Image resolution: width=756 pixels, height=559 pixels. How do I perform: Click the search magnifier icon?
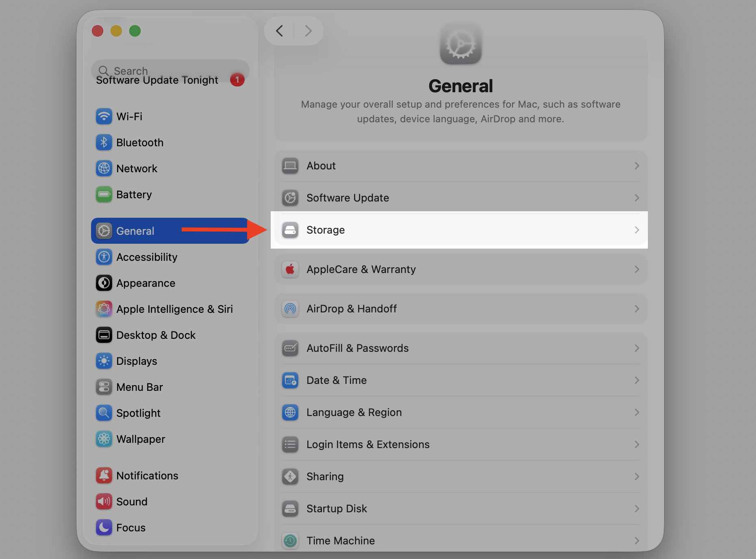click(104, 71)
